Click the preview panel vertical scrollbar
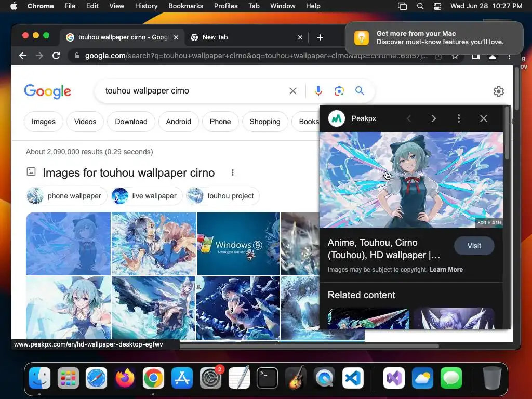 pyautogui.click(x=507, y=134)
